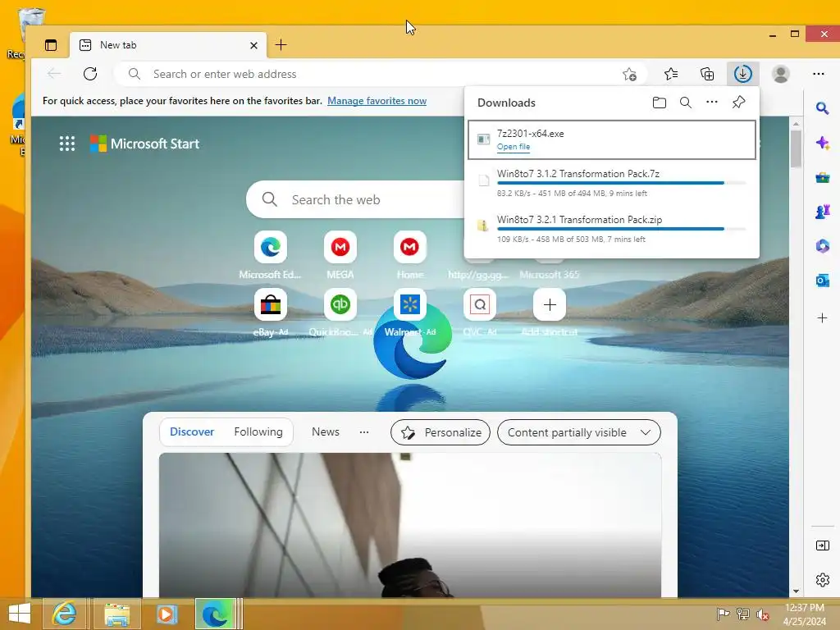Open Edge Settings and more menu

818,74
